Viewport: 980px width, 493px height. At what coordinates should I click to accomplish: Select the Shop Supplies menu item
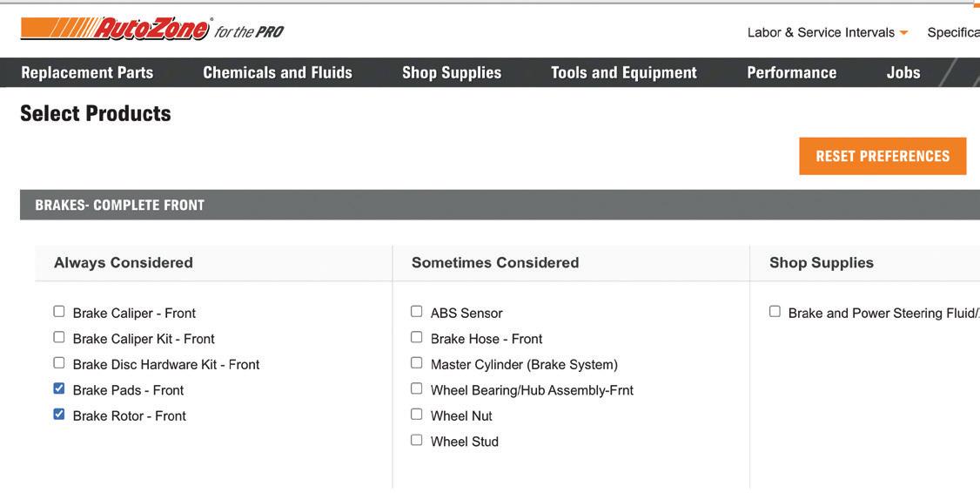pos(452,72)
